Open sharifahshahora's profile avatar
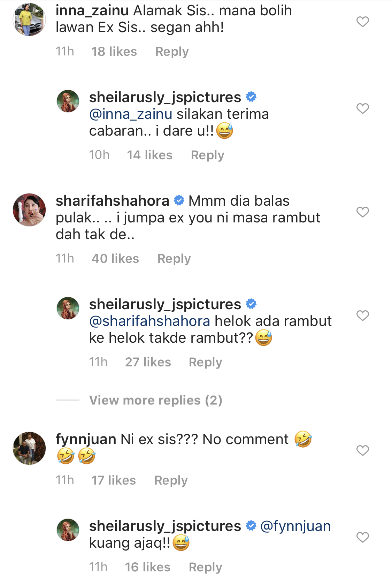The image size is (392, 578). [29, 210]
